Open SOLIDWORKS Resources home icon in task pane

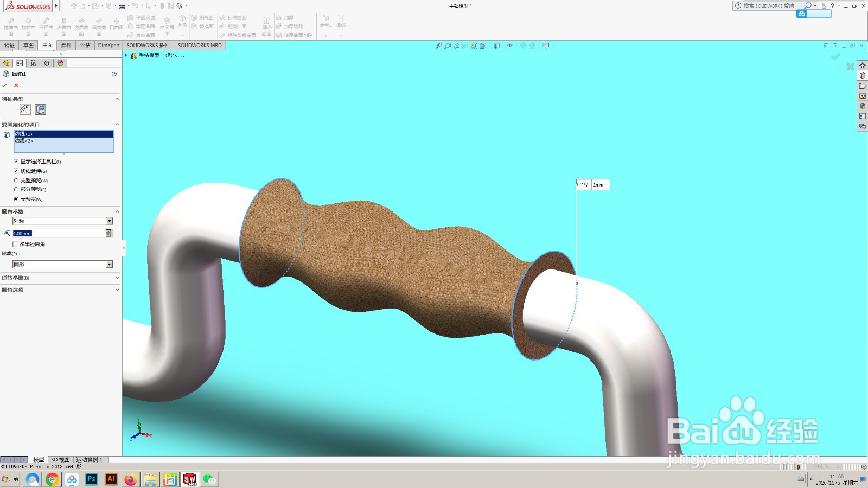coord(863,66)
